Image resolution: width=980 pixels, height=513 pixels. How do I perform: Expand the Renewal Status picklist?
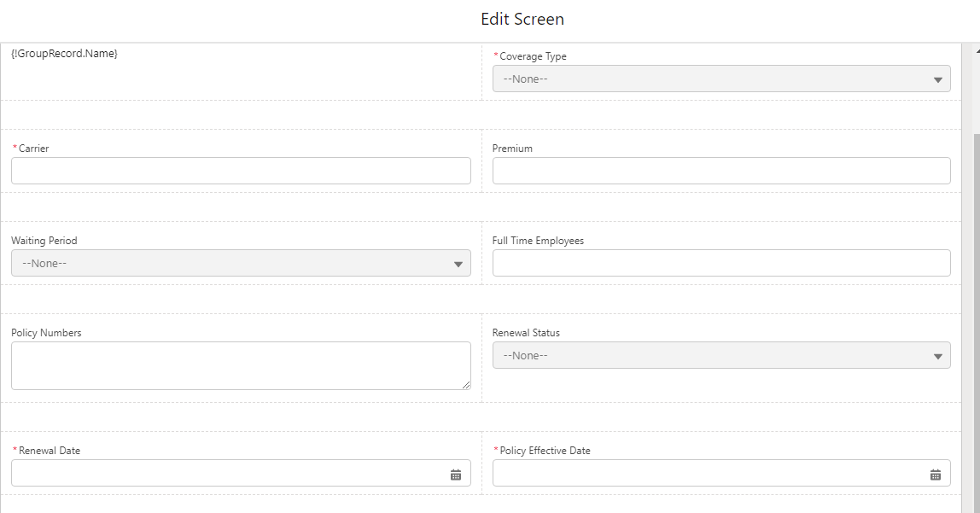coord(721,355)
